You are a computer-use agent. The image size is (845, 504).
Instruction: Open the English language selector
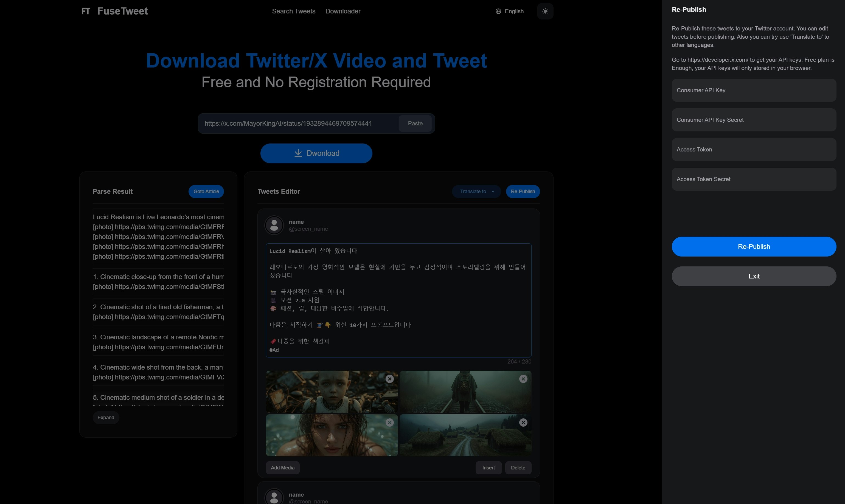(509, 11)
